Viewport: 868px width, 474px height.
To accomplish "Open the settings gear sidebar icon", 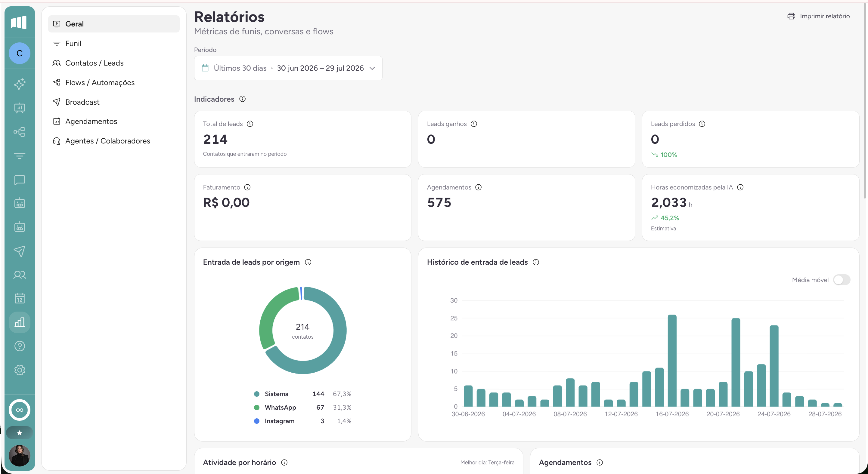I will click(x=20, y=370).
